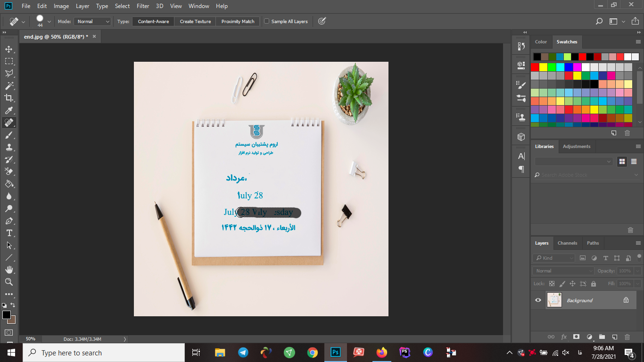The image size is (644, 362).
Task: Select the Rectangular Marquee tool
Action: tap(8, 61)
